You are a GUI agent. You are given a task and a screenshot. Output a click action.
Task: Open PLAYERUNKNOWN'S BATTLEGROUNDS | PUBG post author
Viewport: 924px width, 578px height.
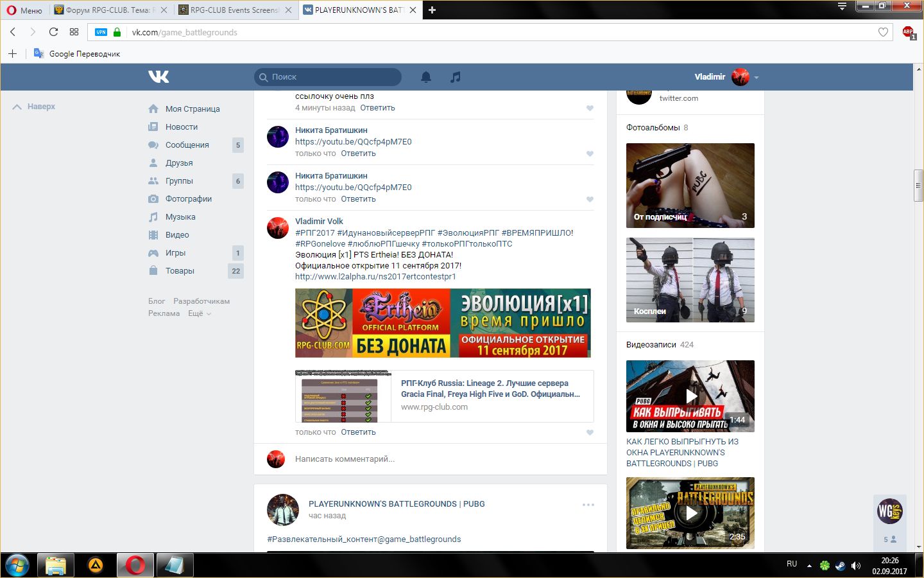(397, 504)
